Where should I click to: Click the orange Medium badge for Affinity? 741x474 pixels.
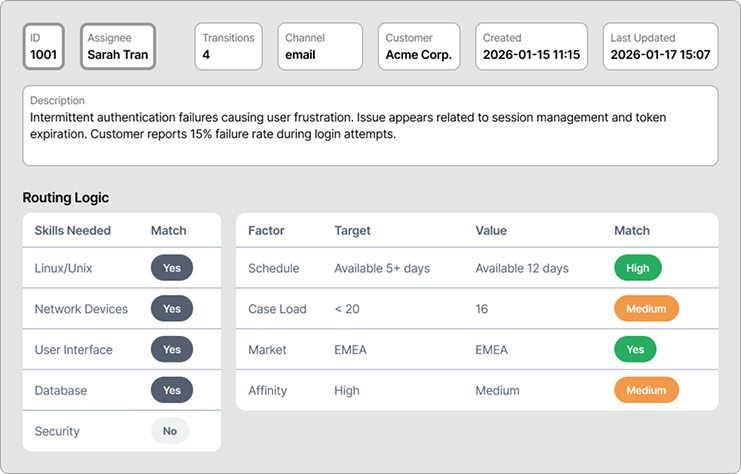pos(646,390)
